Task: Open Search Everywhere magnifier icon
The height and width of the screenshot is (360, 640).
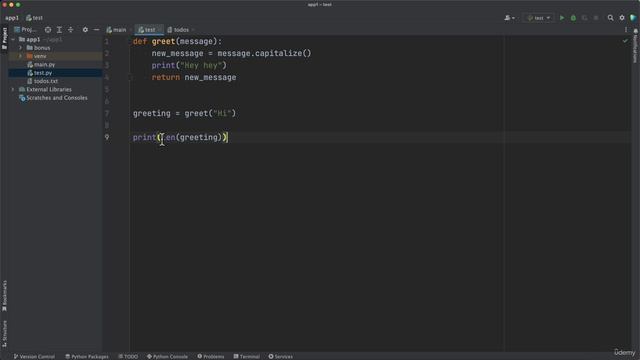Action: (x=611, y=18)
